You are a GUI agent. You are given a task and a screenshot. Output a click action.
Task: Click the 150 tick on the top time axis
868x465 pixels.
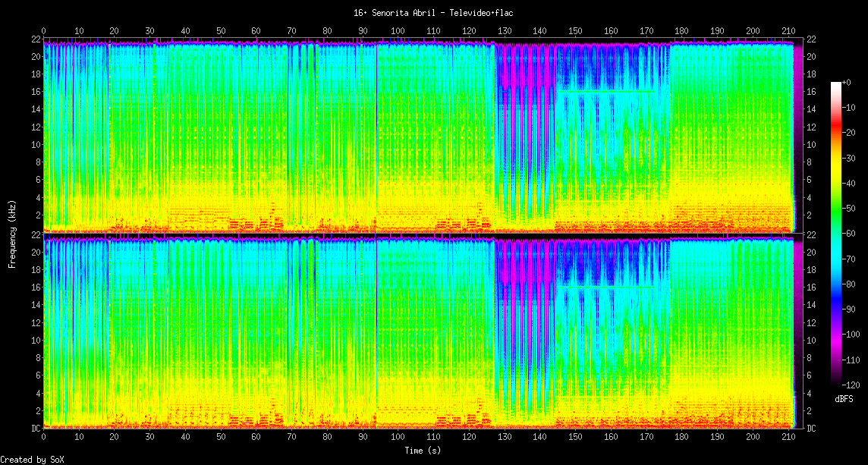point(575,31)
